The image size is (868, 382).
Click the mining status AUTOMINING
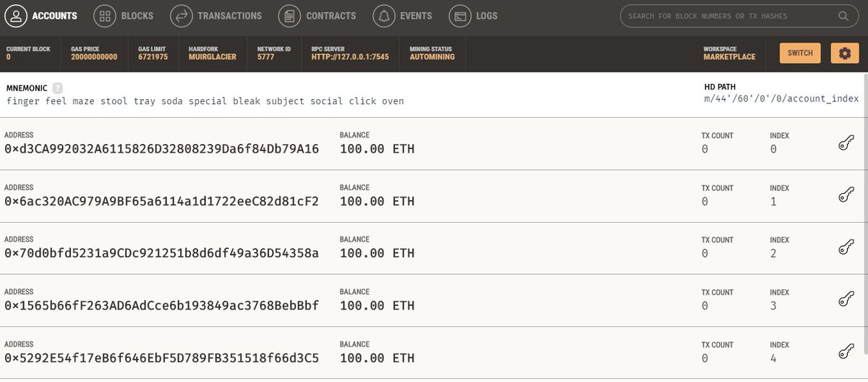pyautogui.click(x=432, y=56)
